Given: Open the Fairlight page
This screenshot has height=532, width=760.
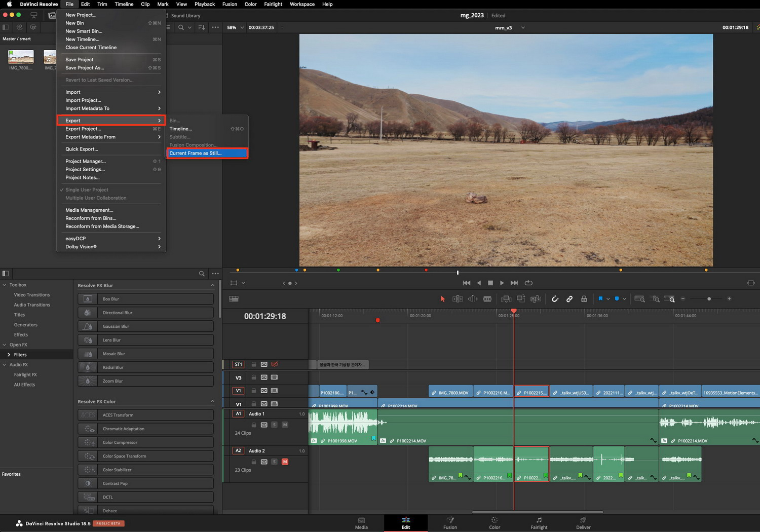Looking at the screenshot, I should click(x=539, y=523).
